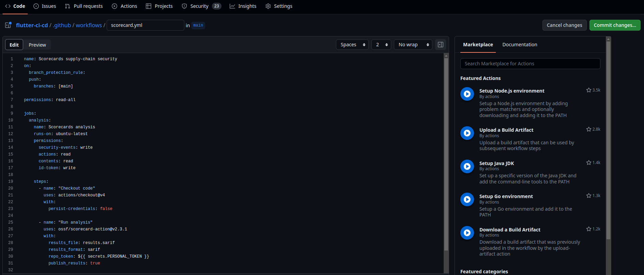Cancel changes to the file
The height and width of the screenshot is (275, 644).
[564, 25]
